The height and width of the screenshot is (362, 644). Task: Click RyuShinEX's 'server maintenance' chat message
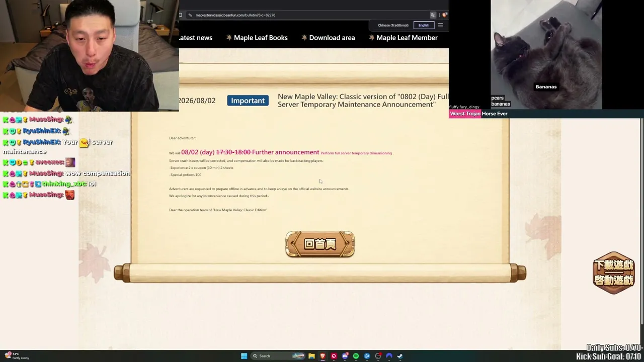pos(58,147)
